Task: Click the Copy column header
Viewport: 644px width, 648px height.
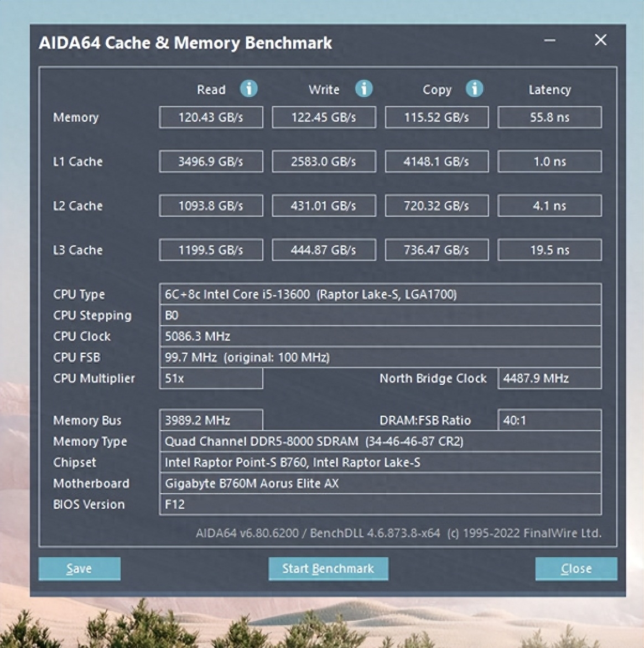Action: (x=437, y=90)
